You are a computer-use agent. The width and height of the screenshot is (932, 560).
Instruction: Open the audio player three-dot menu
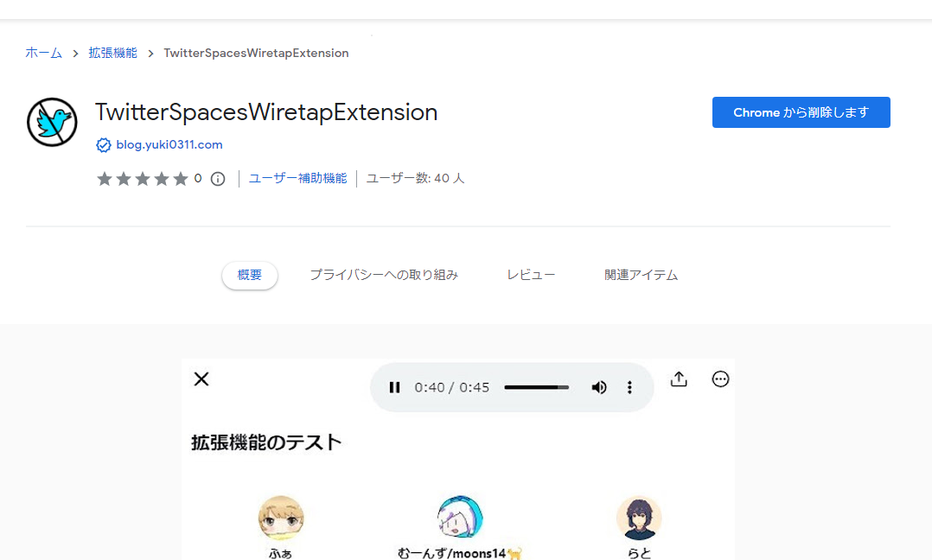[x=629, y=388]
